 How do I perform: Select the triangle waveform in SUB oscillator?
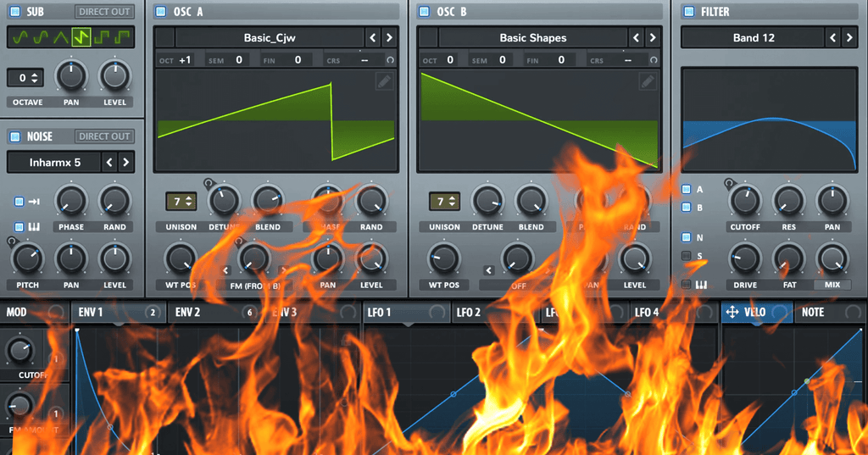click(x=60, y=38)
